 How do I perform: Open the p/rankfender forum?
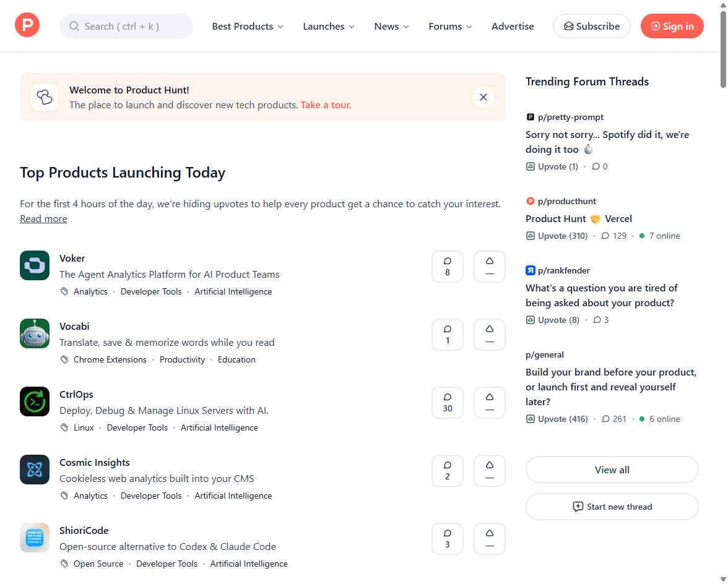point(558,270)
